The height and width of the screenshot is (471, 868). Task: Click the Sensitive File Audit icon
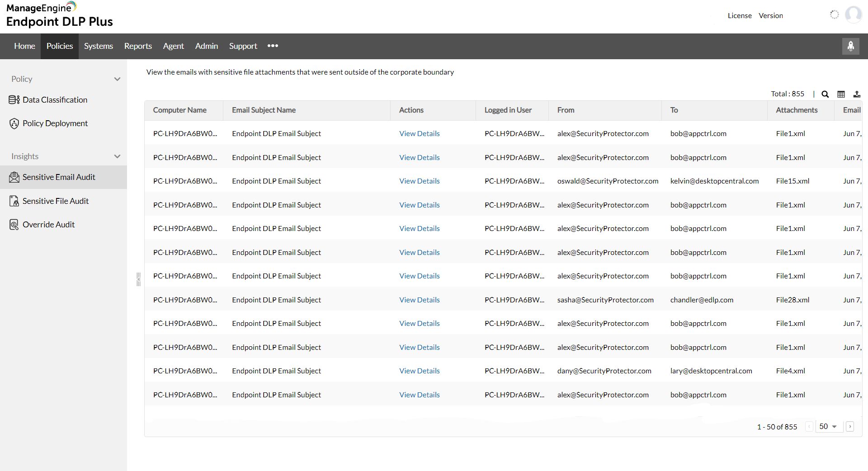pyautogui.click(x=14, y=201)
